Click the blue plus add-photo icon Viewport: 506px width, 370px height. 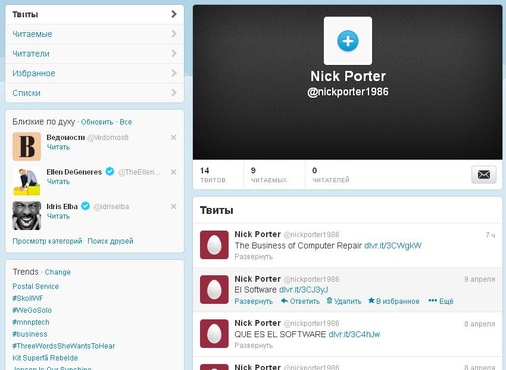348,41
